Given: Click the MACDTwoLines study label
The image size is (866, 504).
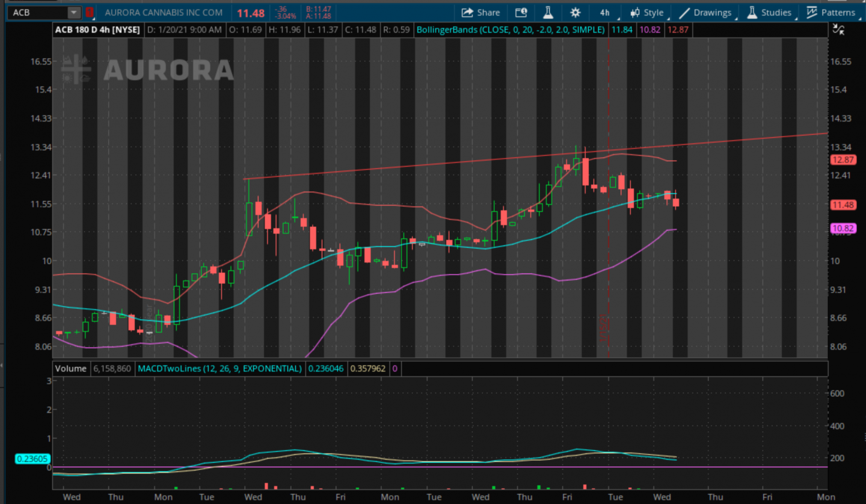Looking at the screenshot, I should (x=220, y=368).
